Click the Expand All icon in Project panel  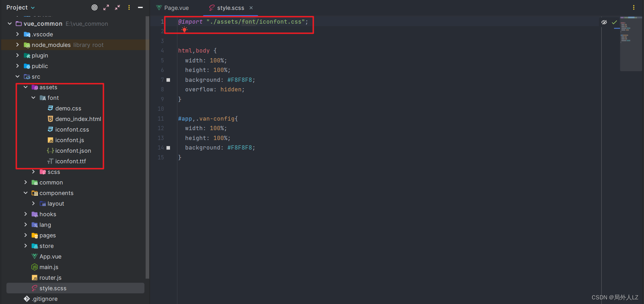[x=106, y=7]
